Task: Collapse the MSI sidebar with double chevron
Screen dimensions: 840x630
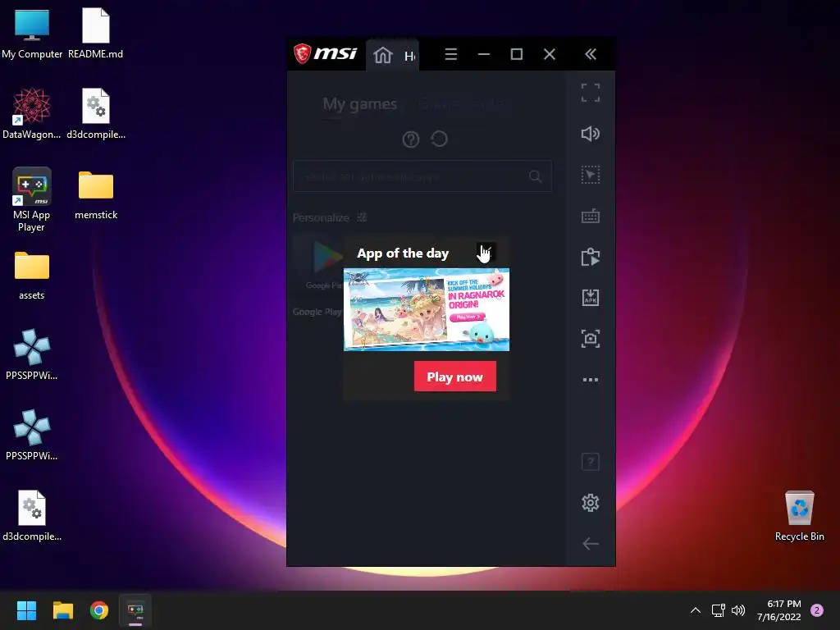Action: pos(591,54)
